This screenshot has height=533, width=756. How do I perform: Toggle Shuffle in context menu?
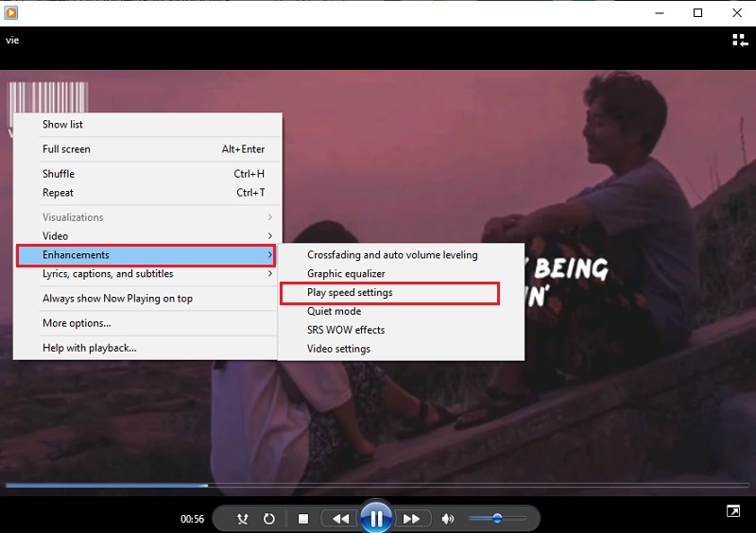coord(147,174)
